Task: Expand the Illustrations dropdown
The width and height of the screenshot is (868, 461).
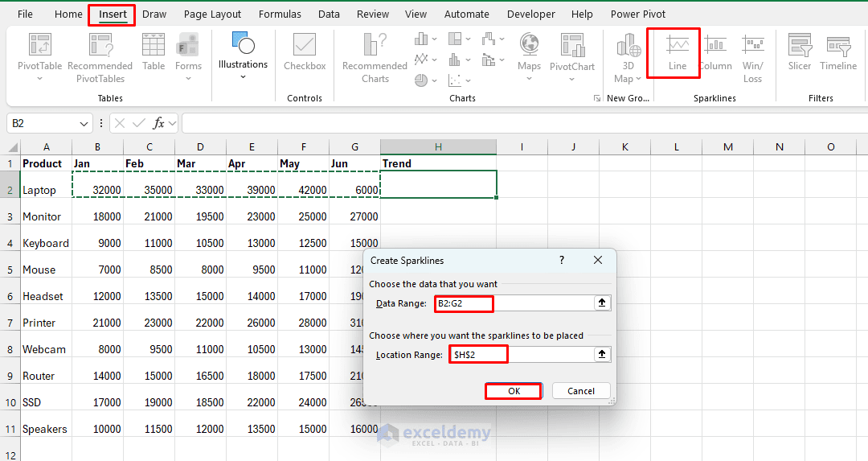Action: [243, 77]
